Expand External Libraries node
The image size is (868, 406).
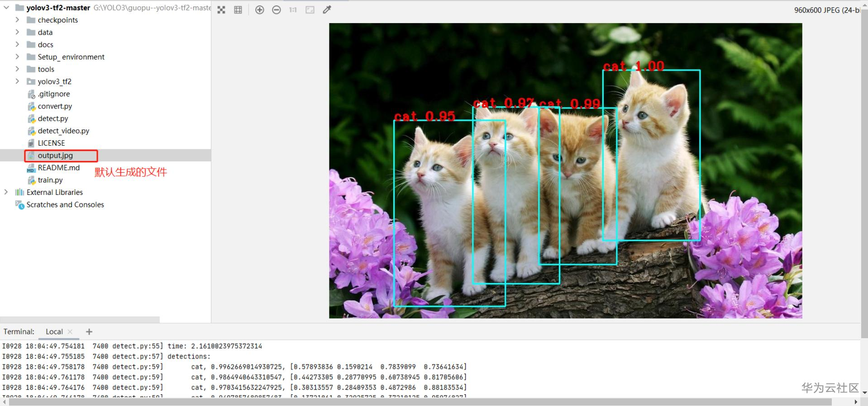click(6, 192)
